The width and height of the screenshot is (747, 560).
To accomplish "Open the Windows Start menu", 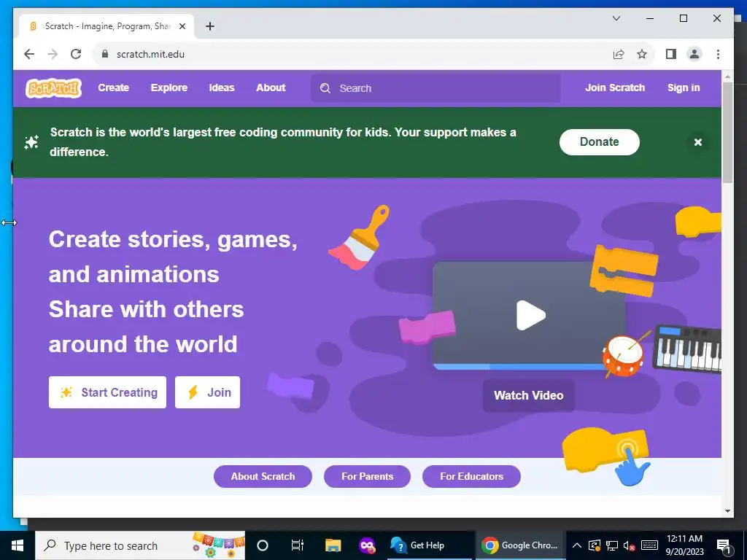I will click(18, 545).
